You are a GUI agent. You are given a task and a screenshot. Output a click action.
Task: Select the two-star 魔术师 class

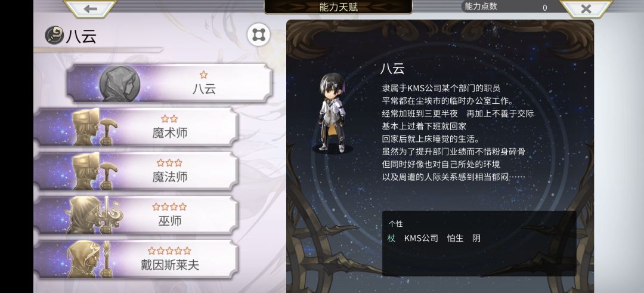tap(137, 127)
